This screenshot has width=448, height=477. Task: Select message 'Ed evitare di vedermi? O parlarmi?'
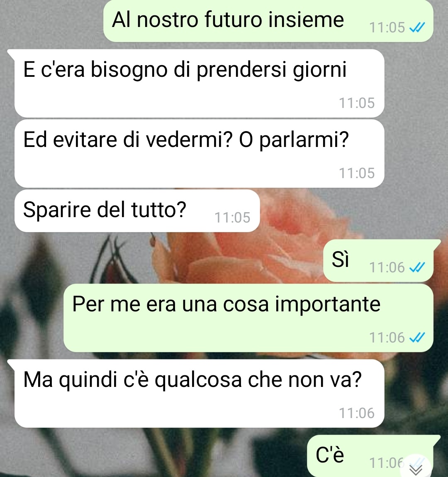click(x=200, y=154)
